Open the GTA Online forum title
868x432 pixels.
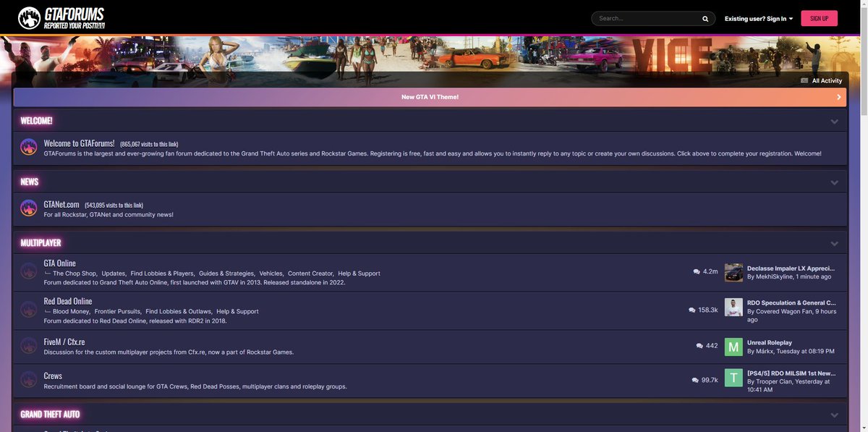pyautogui.click(x=59, y=263)
